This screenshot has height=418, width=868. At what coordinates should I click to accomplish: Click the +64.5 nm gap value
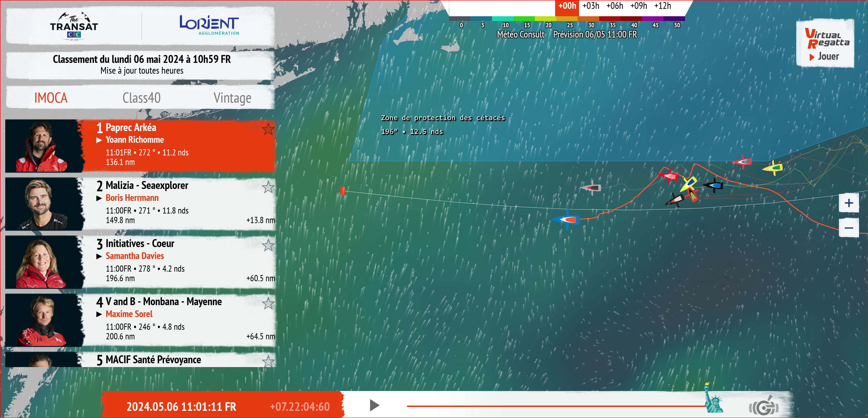coord(260,336)
